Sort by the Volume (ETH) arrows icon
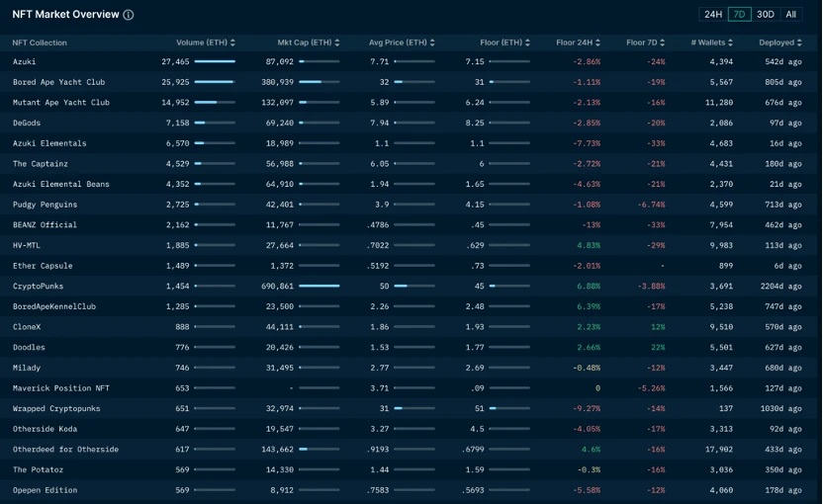The width and height of the screenshot is (823, 504). coord(232,42)
